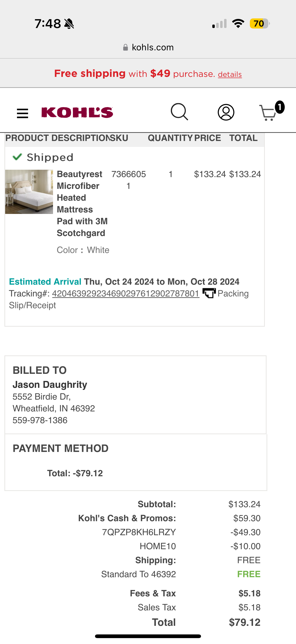Open the account profile icon

226,112
